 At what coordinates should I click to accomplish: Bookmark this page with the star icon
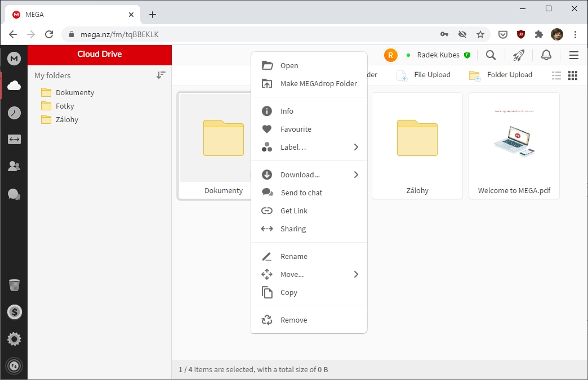click(480, 34)
